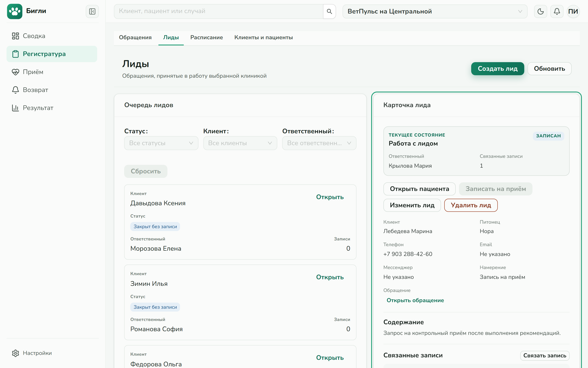Open the Зимин Илья lead
Image resolution: width=588 pixels, height=368 pixels.
tap(330, 277)
